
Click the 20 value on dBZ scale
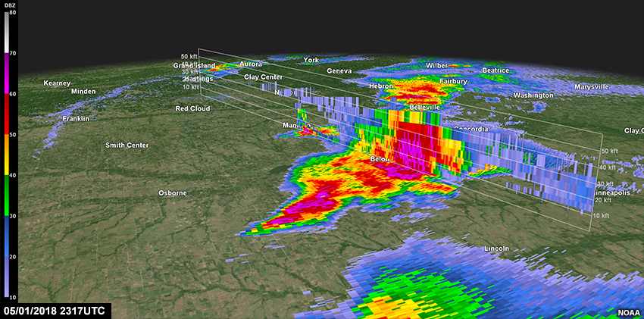click(12, 257)
